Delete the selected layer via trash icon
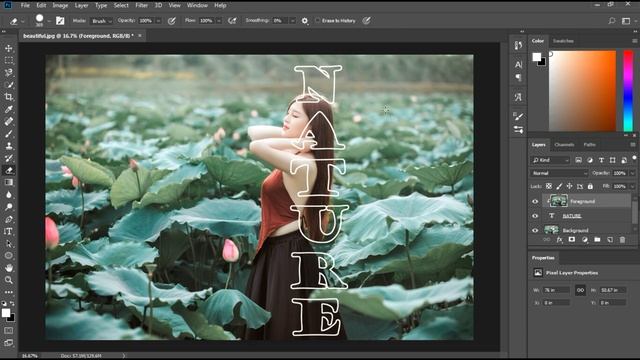Image resolution: width=640 pixels, height=360 pixels. [622, 240]
